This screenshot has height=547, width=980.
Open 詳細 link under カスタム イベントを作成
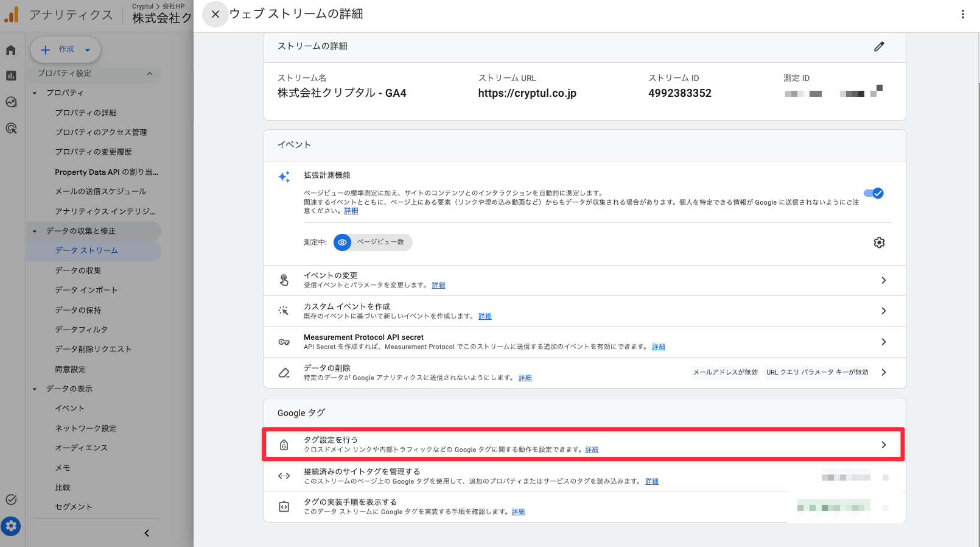(485, 316)
